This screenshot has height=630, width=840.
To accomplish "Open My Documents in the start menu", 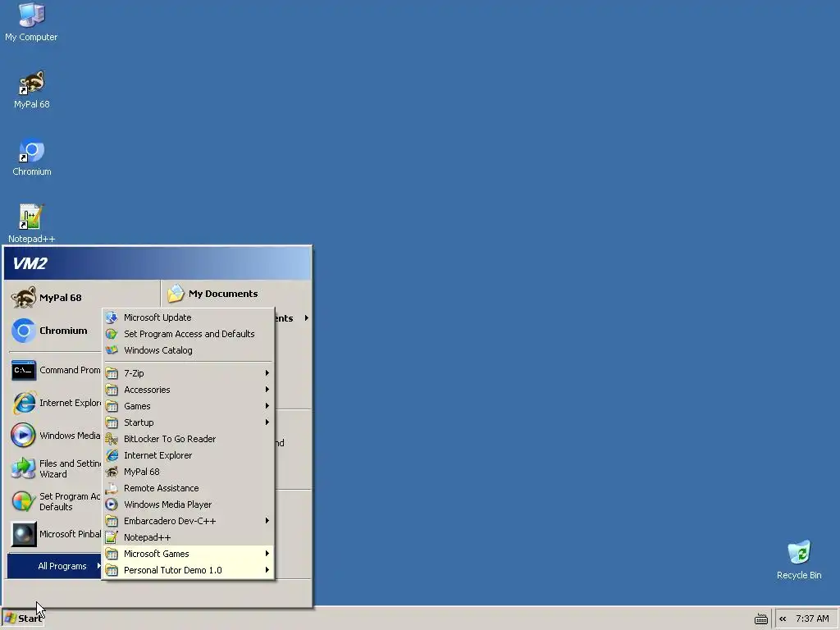I will [235, 294].
